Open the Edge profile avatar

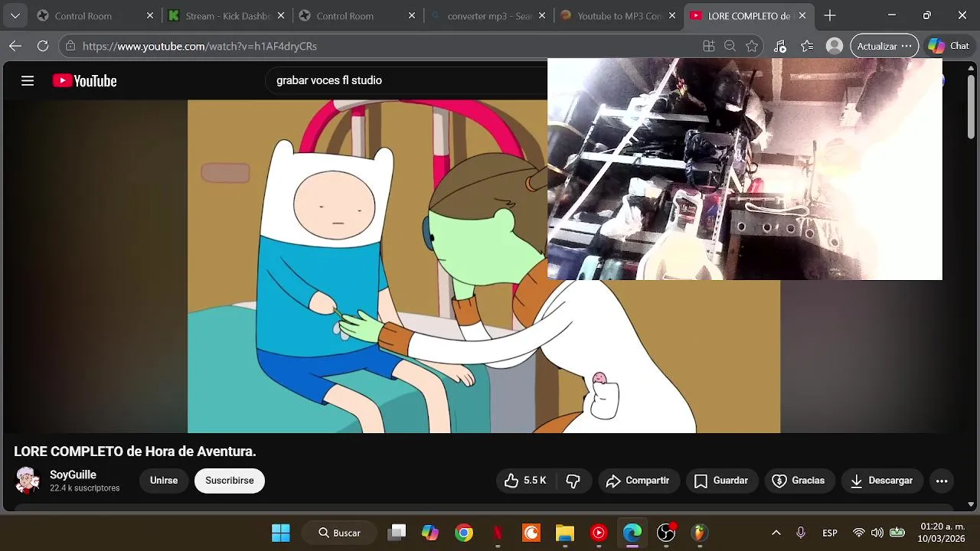(x=835, y=46)
